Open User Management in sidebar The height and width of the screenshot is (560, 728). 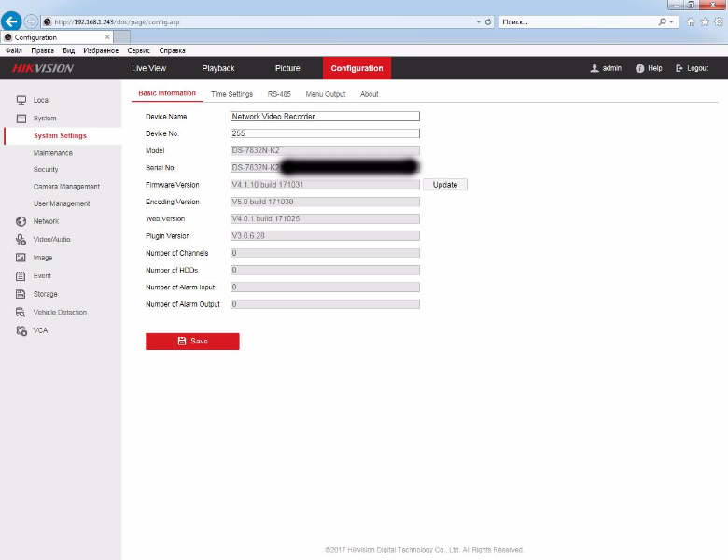pos(62,203)
